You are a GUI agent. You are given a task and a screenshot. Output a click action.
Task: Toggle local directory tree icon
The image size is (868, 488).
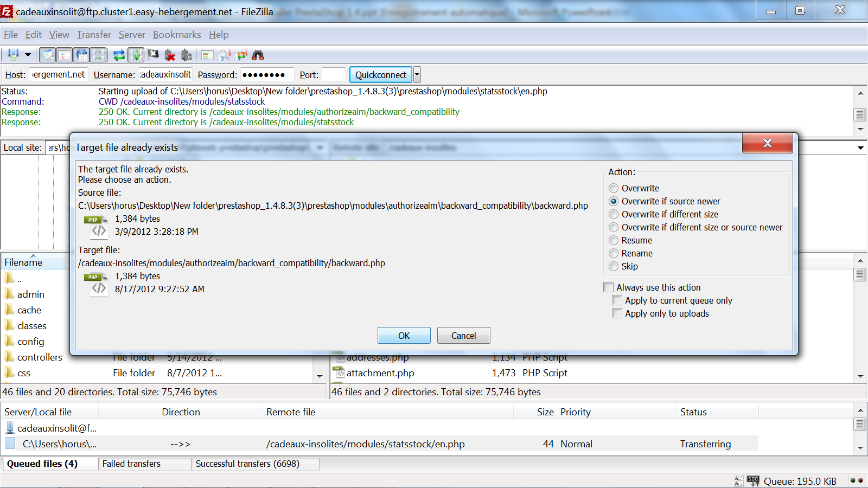[65, 55]
